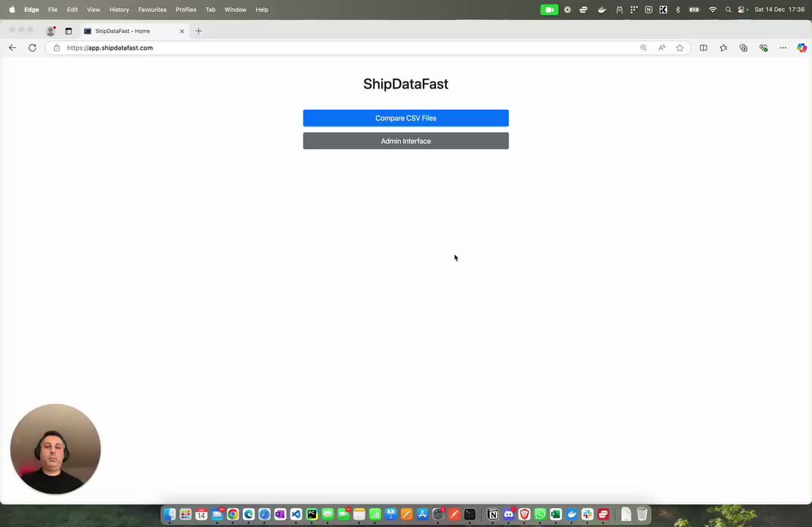
Task: Select the ShipDataFast - Home tab
Action: (134, 31)
